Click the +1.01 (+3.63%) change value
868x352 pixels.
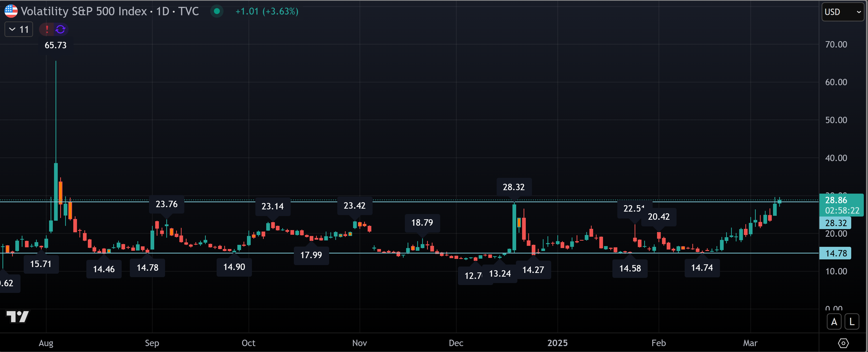pos(266,11)
